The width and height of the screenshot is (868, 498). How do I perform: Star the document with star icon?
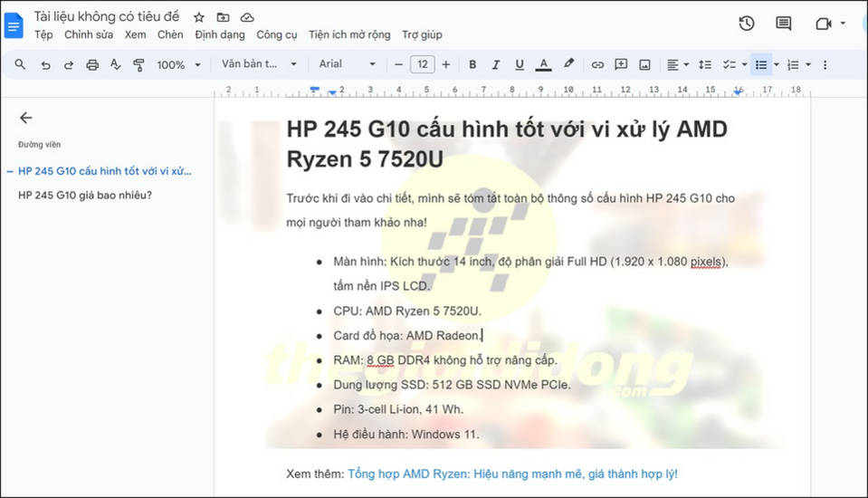click(199, 17)
